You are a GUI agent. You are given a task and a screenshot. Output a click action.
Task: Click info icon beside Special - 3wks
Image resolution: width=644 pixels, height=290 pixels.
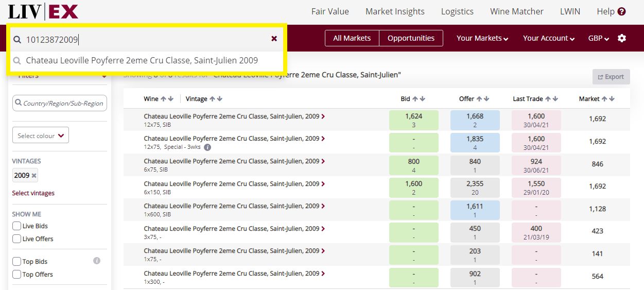click(x=207, y=147)
